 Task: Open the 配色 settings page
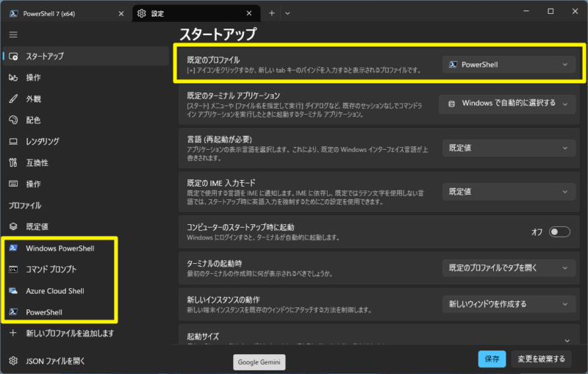[86, 120]
